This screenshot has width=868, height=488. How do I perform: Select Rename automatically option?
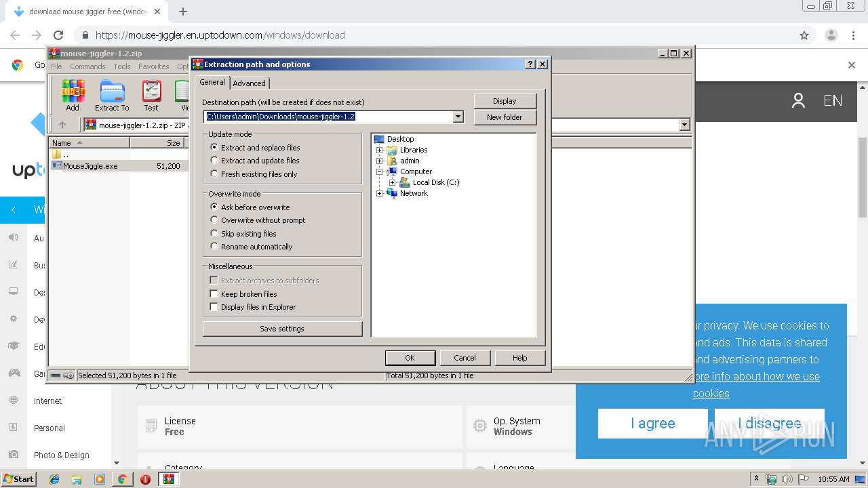click(x=214, y=246)
